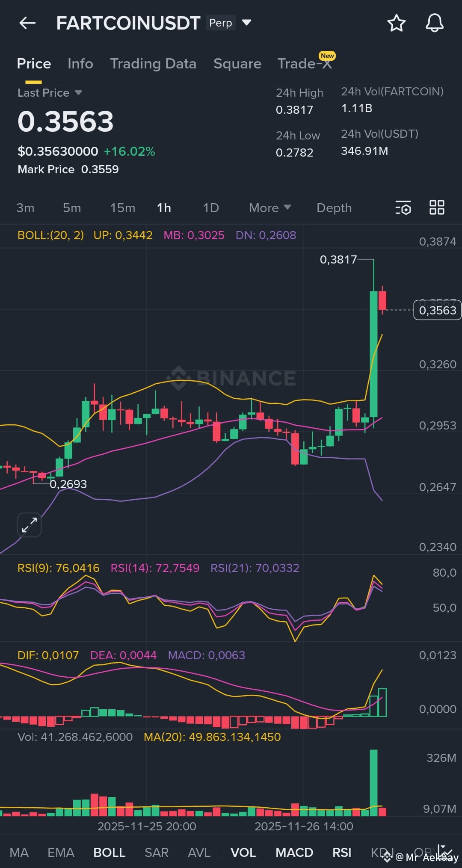This screenshot has height=868, width=462.
Task: Expand the Last Price dropdown
Action: (x=78, y=92)
